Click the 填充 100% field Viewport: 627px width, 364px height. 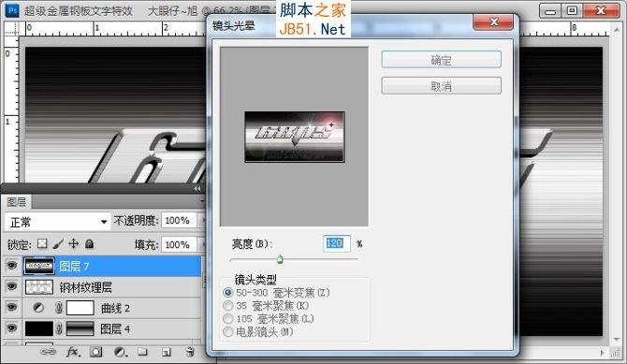tap(179, 244)
